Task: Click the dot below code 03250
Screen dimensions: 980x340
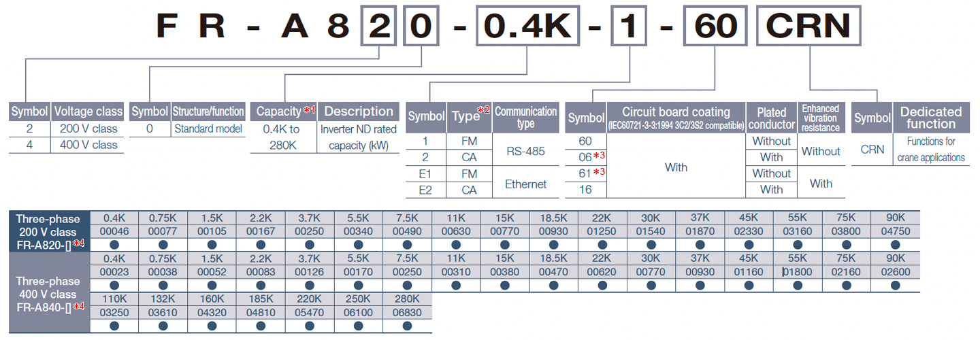Action: (114, 326)
